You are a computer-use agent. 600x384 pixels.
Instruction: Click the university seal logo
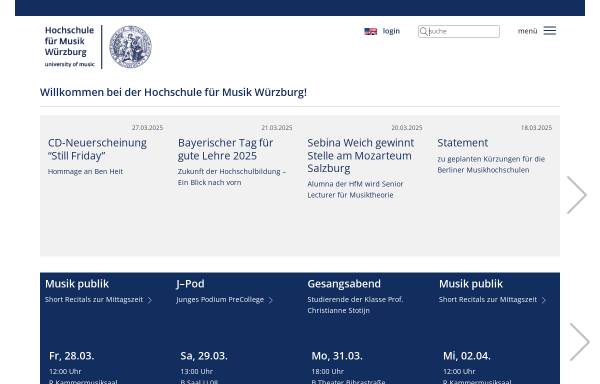coord(130,47)
